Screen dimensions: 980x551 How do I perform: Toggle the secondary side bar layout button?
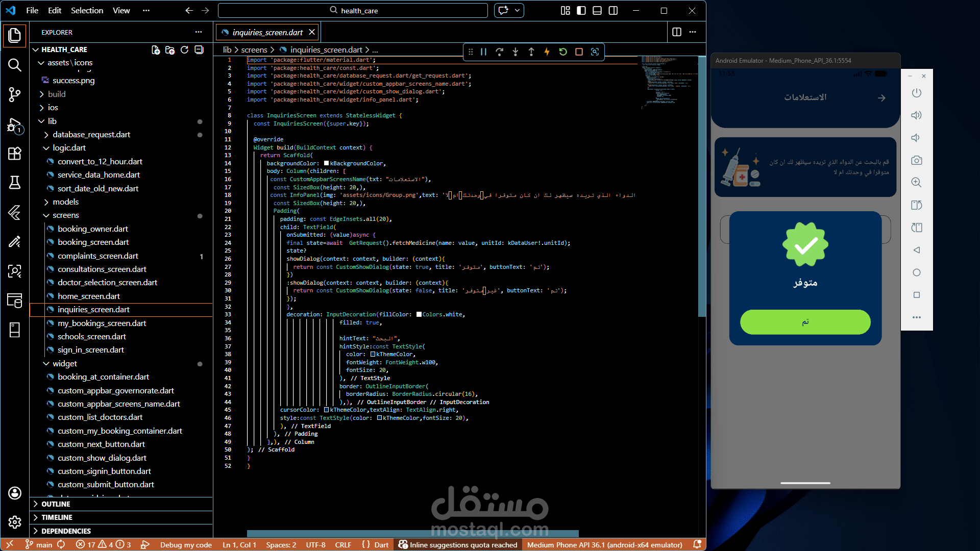tap(613, 10)
